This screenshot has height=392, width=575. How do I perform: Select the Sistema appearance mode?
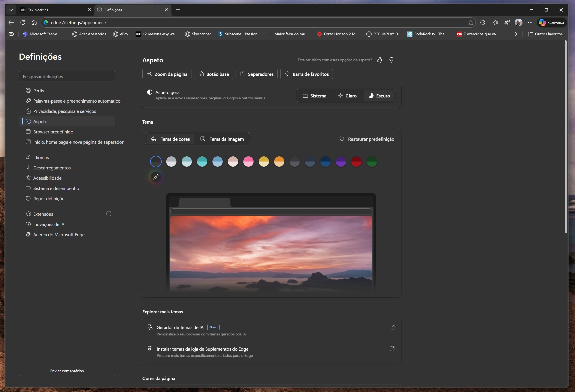pos(314,96)
